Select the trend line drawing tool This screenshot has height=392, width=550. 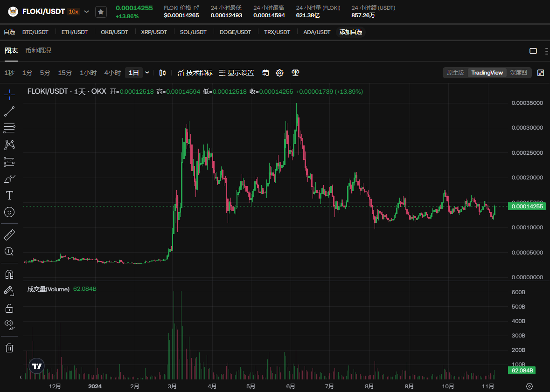[9, 111]
